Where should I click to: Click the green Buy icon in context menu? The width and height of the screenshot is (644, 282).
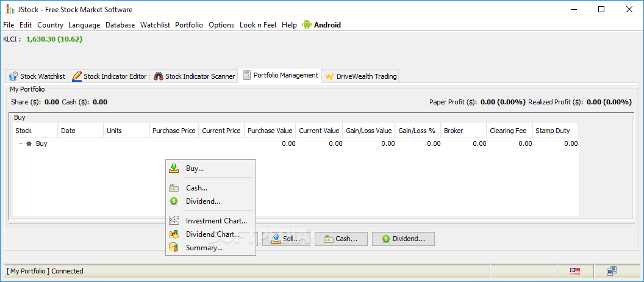click(174, 168)
